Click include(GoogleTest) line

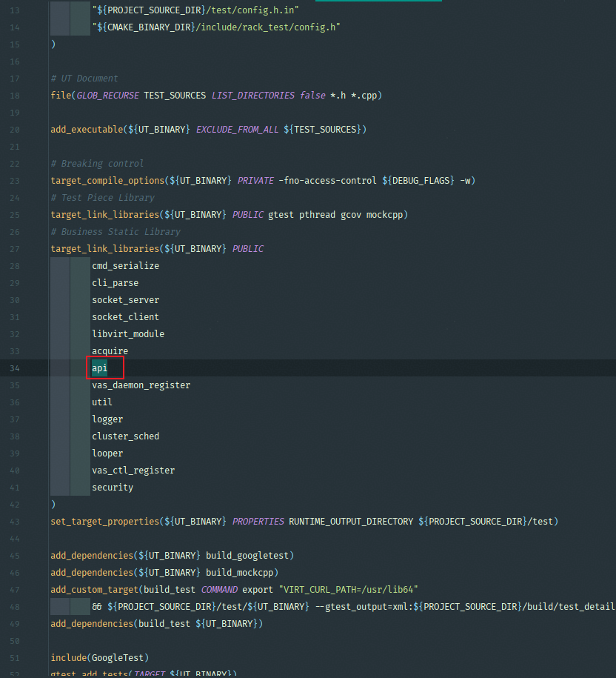tap(100, 658)
